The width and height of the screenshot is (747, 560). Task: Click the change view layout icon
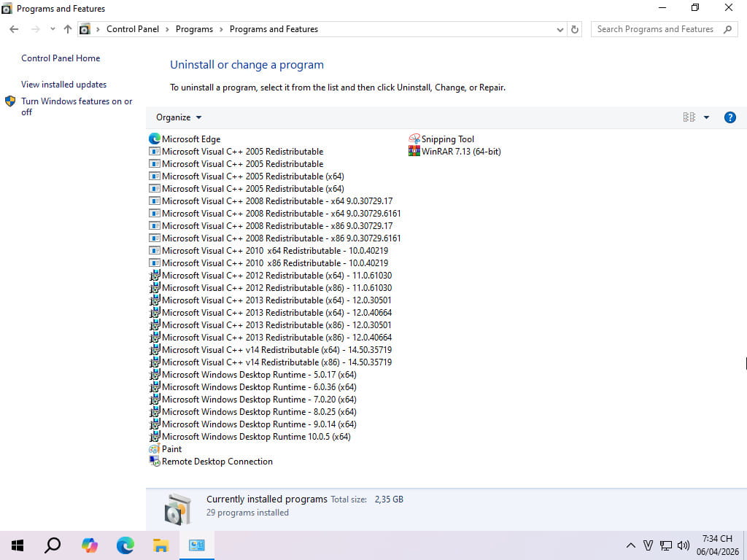pyautogui.click(x=689, y=117)
